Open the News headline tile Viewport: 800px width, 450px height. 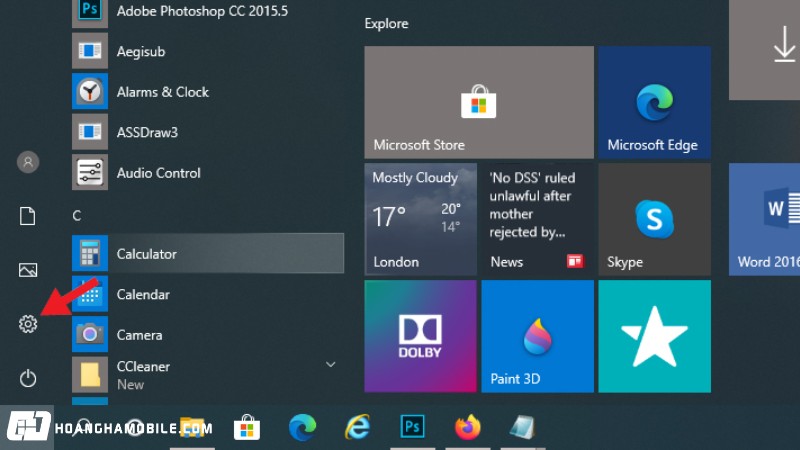(x=537, y=220)
